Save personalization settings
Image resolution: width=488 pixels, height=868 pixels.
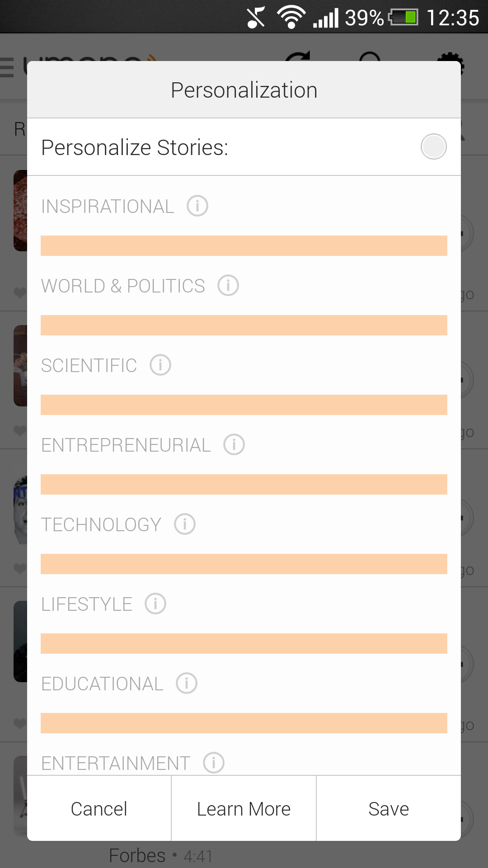point(389,809)
